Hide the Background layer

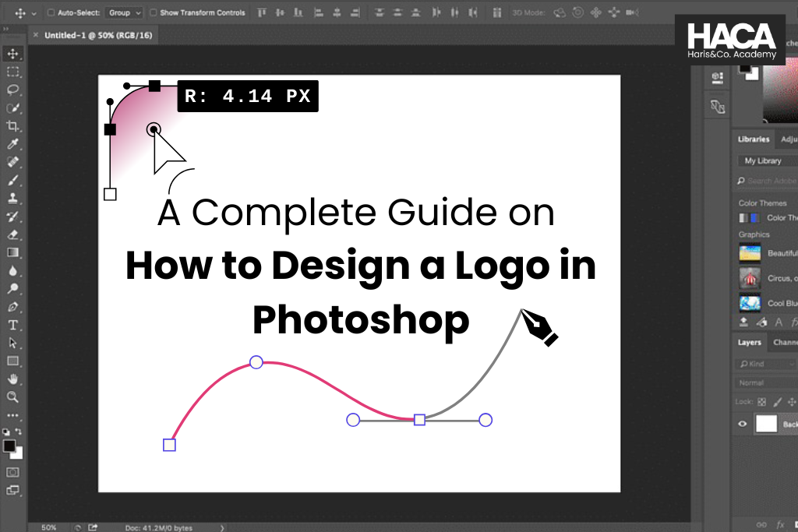[743, 423]
